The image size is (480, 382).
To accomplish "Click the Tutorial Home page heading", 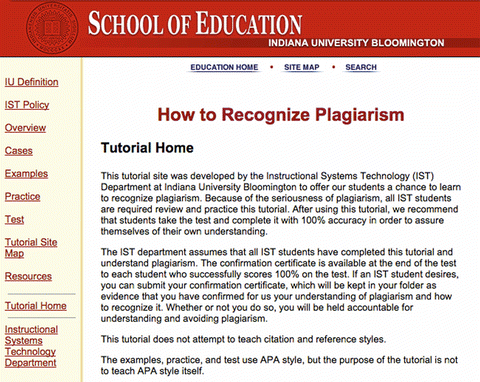I will pyautogui.click(x=147, y=148).
